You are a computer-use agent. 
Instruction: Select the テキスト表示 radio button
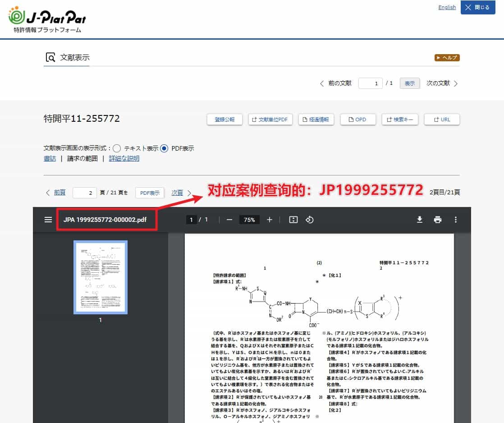click(117, 148)
